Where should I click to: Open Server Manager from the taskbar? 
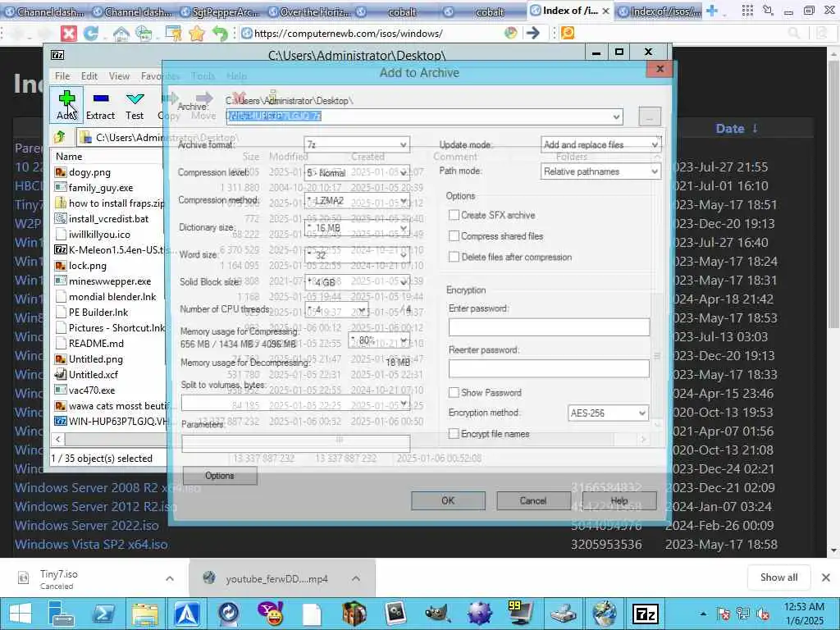(x=61, y=614)
